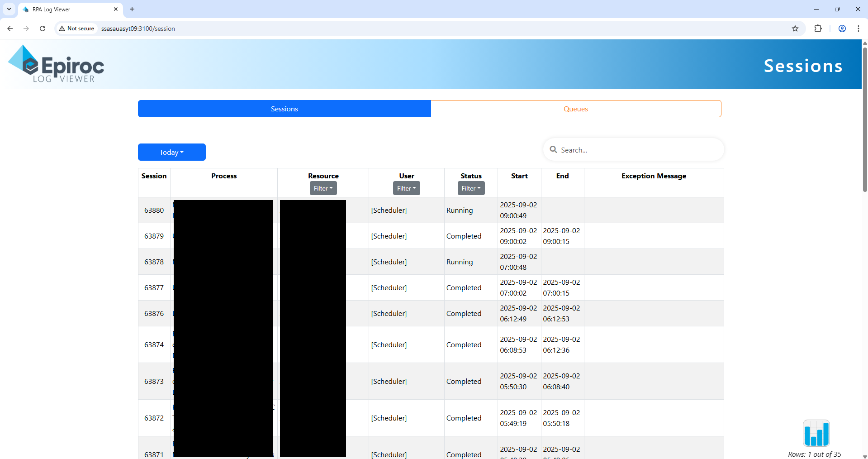Navigate back using the back arrow
Screen dimensions: 868x459
pos(9,28)
